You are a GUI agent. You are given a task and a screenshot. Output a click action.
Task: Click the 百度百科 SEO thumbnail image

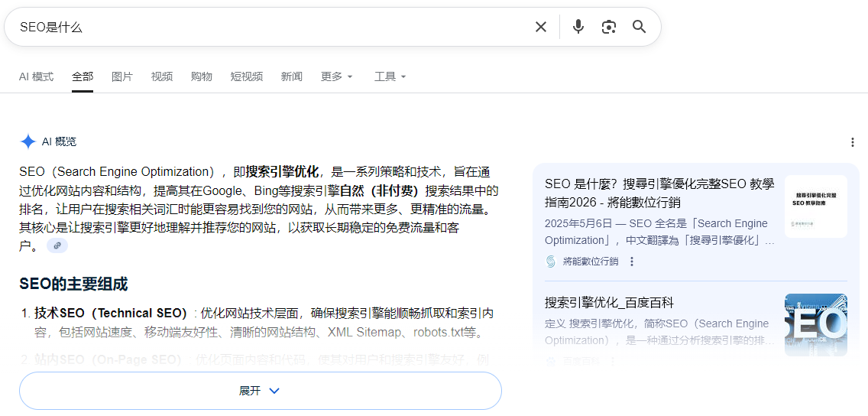point(815,325)
